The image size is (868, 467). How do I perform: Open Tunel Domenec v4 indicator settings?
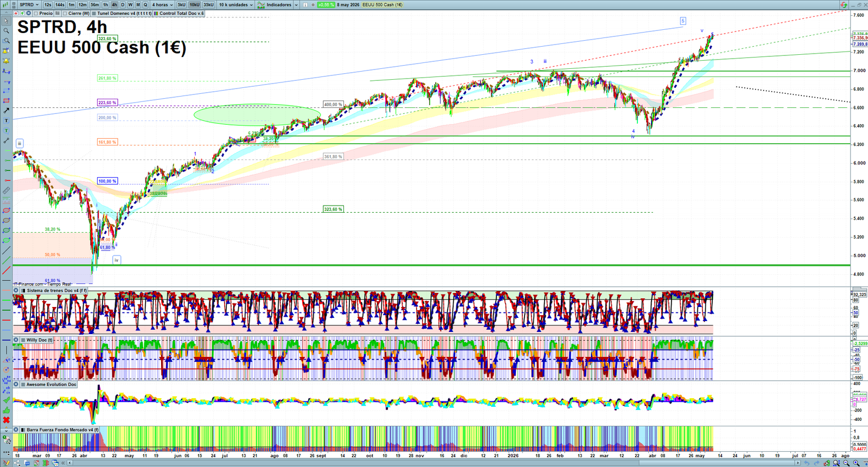tap(124, 14)
